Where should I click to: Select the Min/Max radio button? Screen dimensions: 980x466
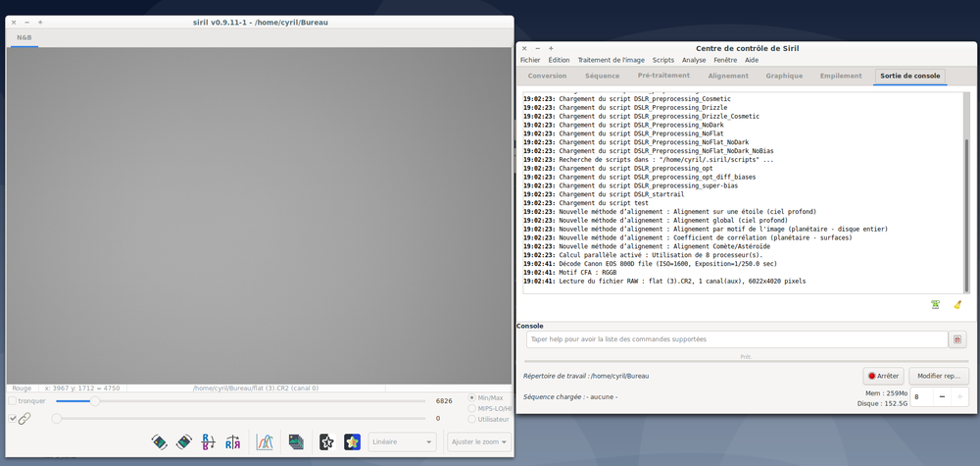click(x=472, y=398)
